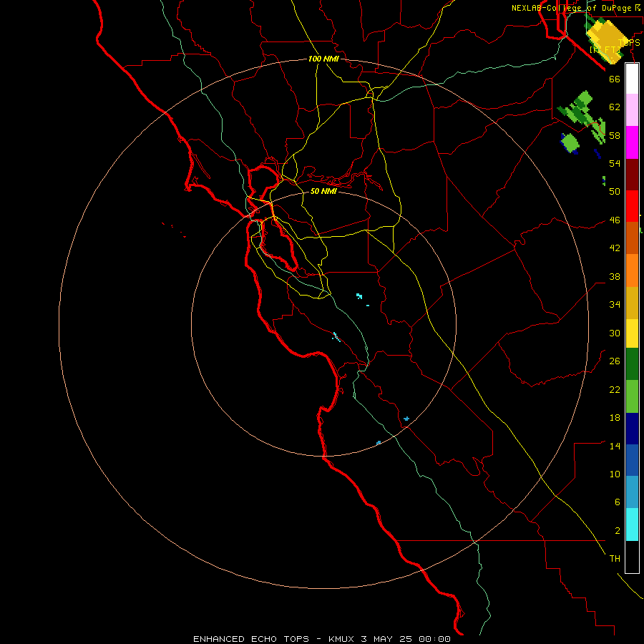Click the '6' scale label
644x644 pixels.
tap(617, 502)
